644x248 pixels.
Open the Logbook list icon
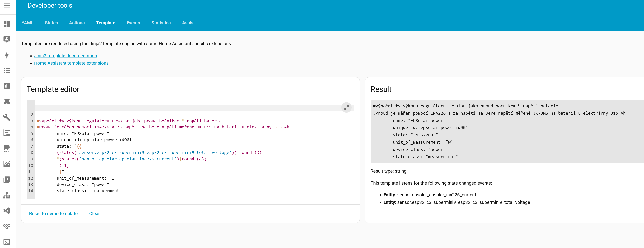coord(7,70)
